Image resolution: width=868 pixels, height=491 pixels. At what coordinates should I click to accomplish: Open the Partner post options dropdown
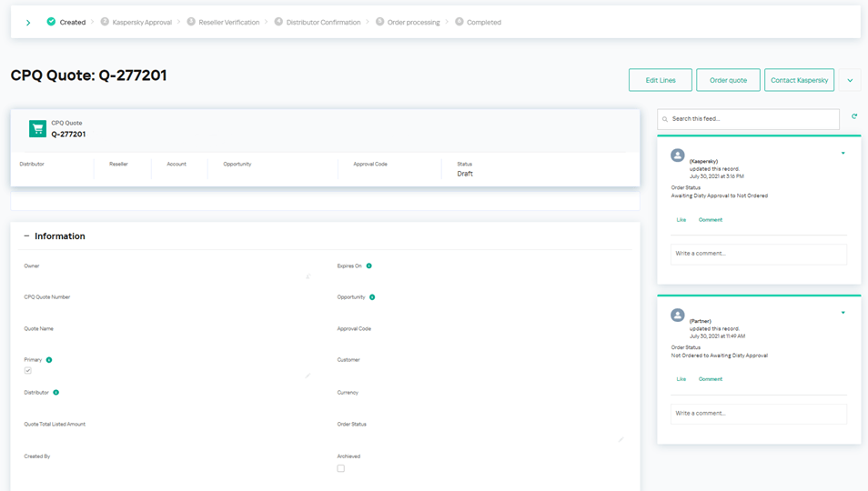843,313
